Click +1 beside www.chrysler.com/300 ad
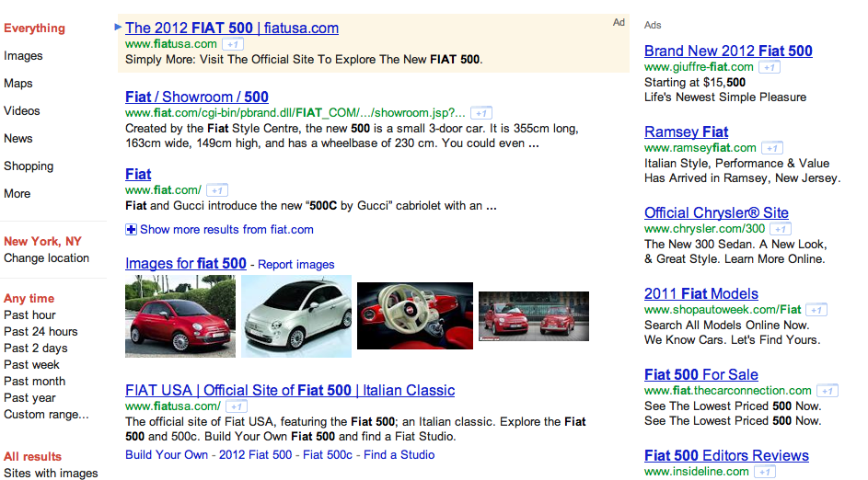This screenshot has height=480, width=868. coord(781,229)
